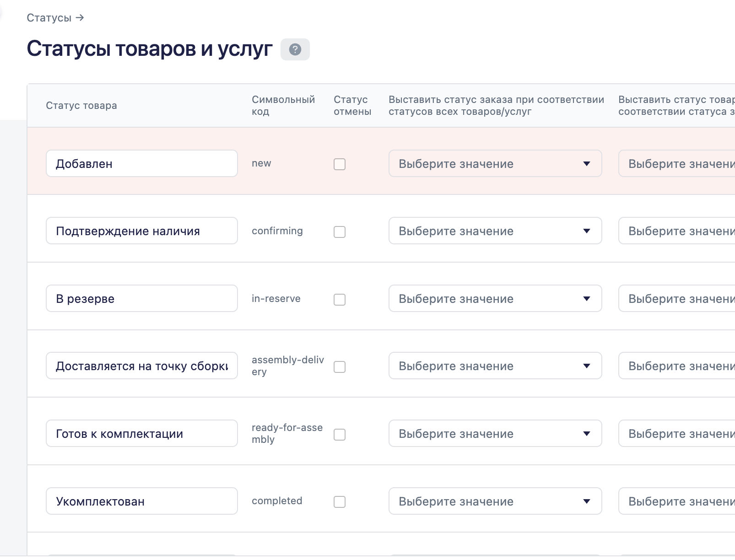This screenshot has width=735, height=560.
Task: Expand order status dropdown for ready-for-assembly row
Action: coord(495,434)
